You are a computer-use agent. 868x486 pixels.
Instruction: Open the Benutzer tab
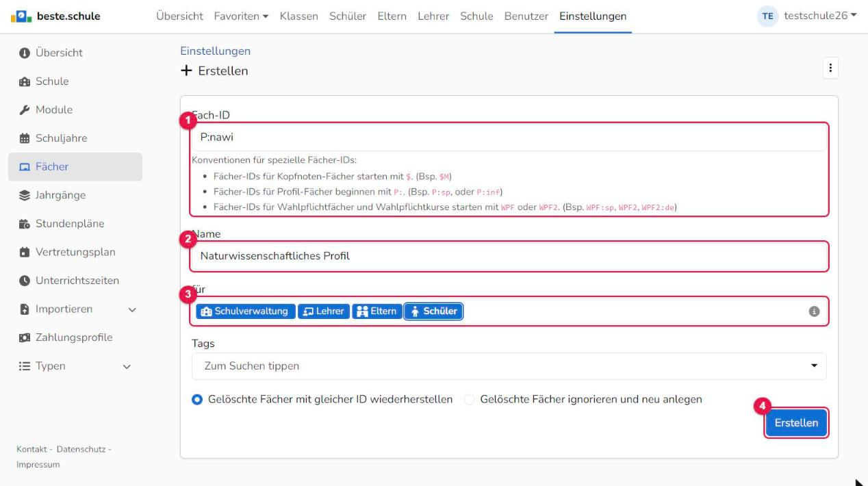click(x=526, y=16)
